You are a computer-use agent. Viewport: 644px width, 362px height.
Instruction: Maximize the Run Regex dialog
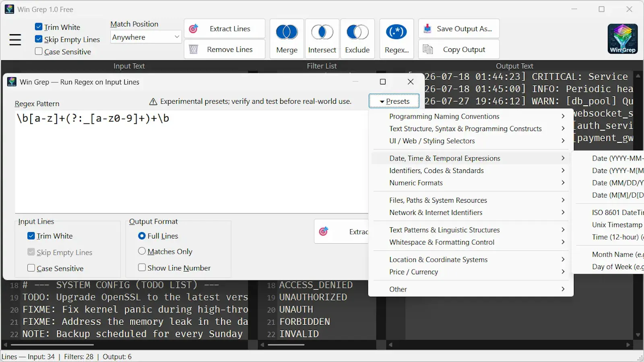[383, 82]
